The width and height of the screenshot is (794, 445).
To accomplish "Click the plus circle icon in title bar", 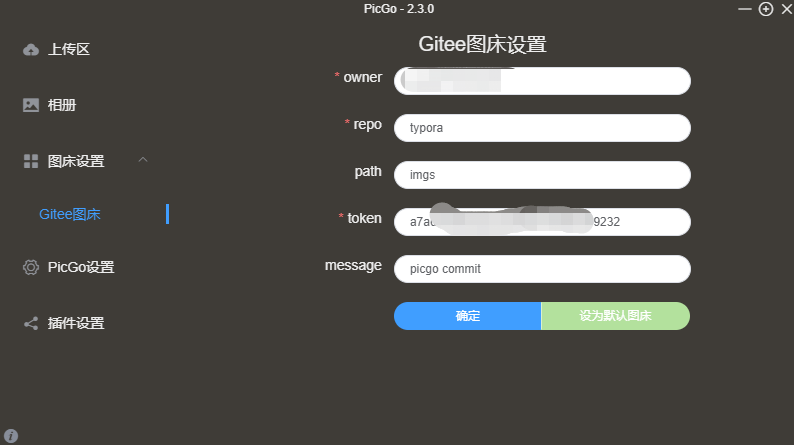I will tap(766, 9).
